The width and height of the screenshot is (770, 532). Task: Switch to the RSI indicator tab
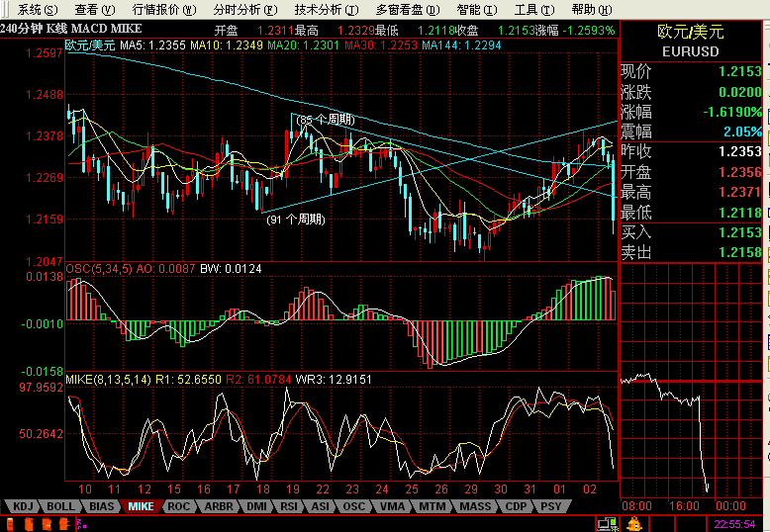[289, 506]
